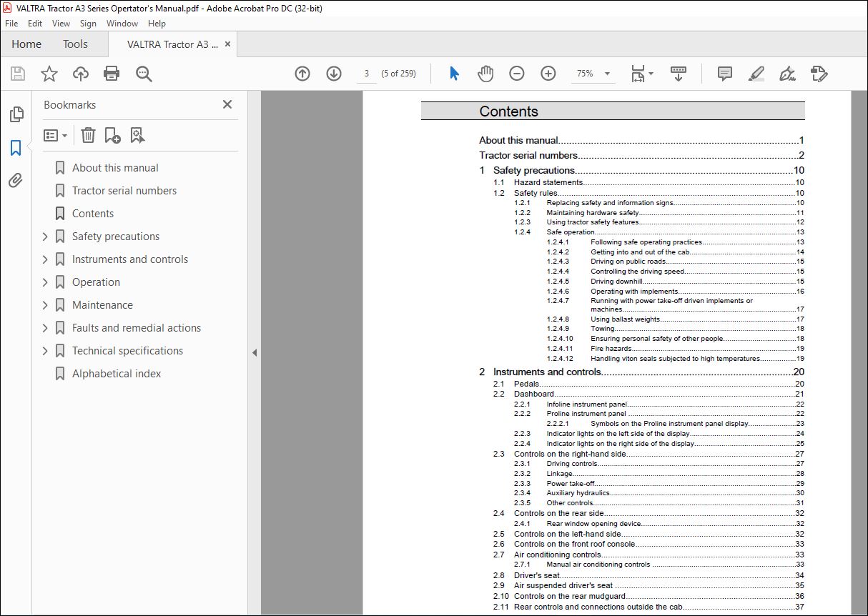Expand the Technical specifications bookmark

[45, 351]
